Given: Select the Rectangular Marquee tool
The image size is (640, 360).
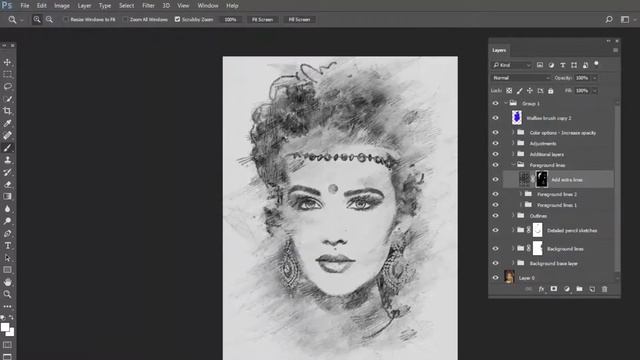Looking at the screenshot, I should coord(7,74).
